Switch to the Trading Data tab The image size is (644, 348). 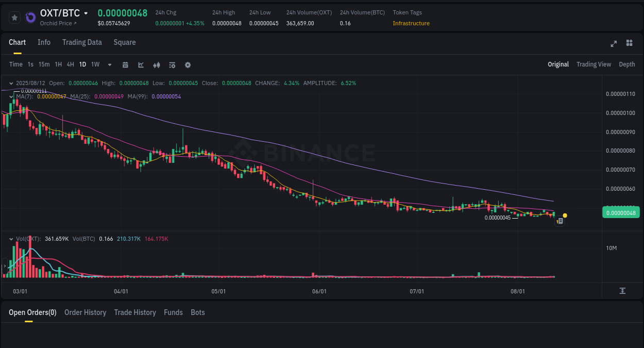[x=82, y=42]
